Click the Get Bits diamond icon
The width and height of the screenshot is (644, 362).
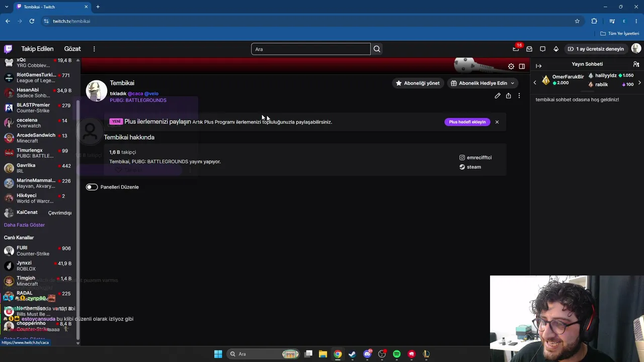556,49
